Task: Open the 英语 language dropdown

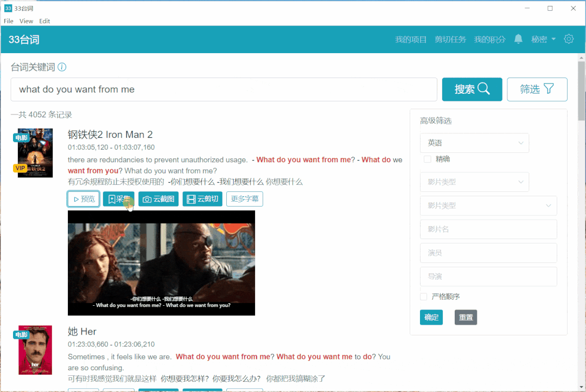Action: coord(474,143)
